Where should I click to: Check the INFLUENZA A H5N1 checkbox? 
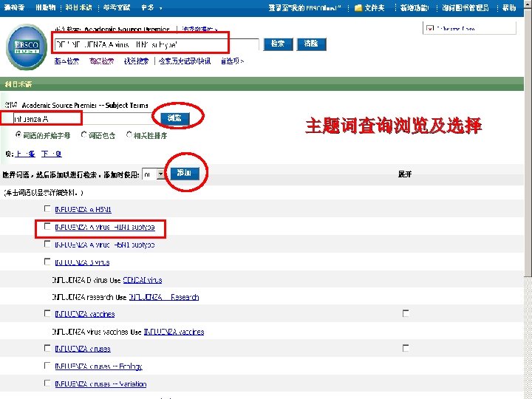tap(47, 208)
